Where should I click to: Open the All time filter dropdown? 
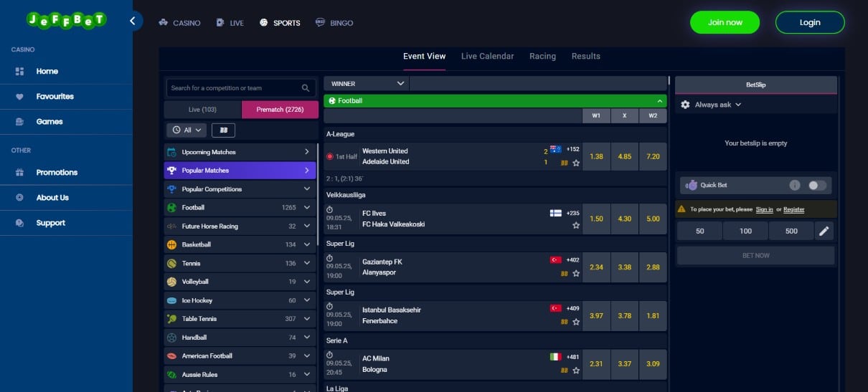point(187,130)
